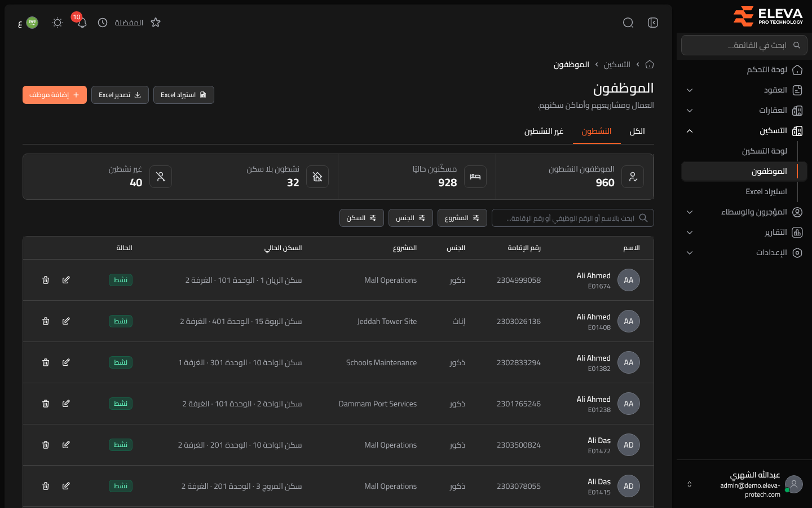This screenshot has height=508, width=812.
Task: Click the المفضلة favorites label
Action: pyautogui.click(x=129, y=23)
